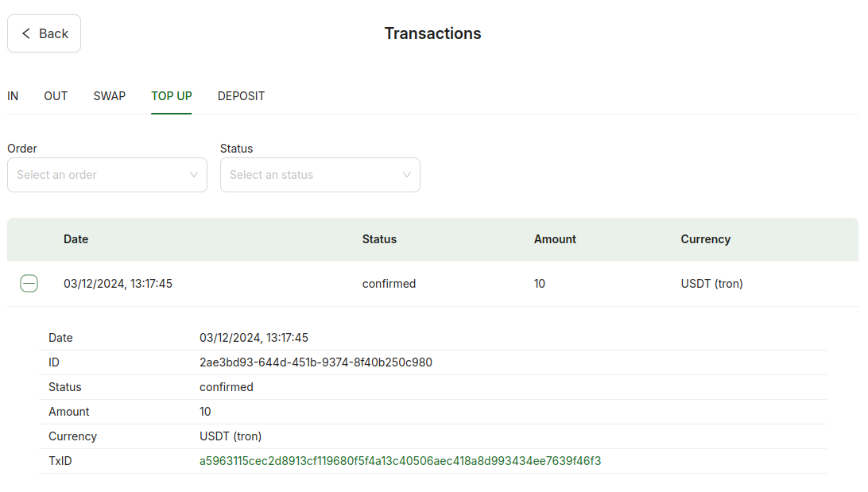Screen dimensions: 868x492
Task: Collapse the expanded transaction row
Action: [29, 283]
